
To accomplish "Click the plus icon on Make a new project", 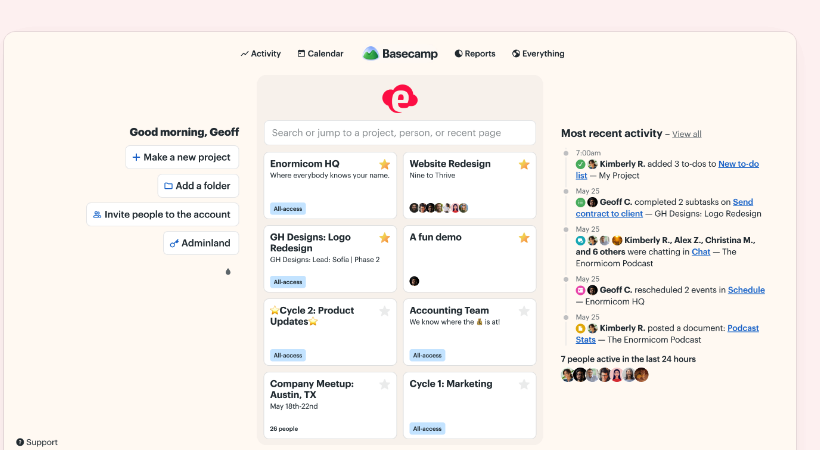I will pyautogui.click(x=136, y=157).
